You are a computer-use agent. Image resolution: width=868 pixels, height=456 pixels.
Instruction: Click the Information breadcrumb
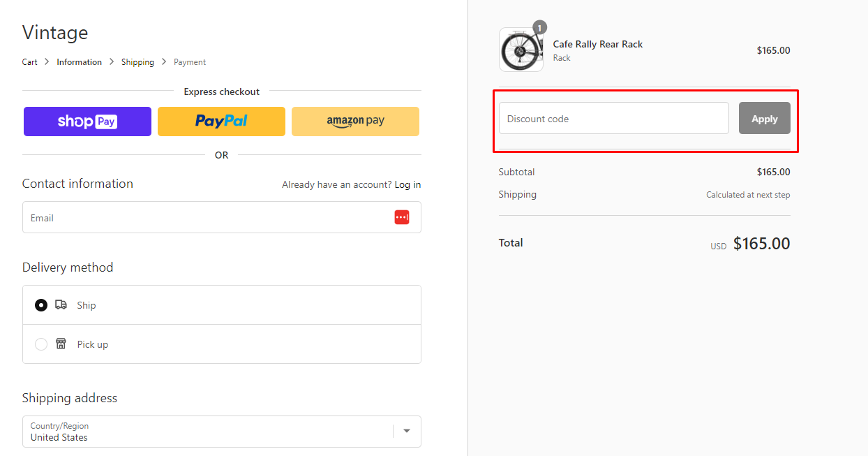79,62
